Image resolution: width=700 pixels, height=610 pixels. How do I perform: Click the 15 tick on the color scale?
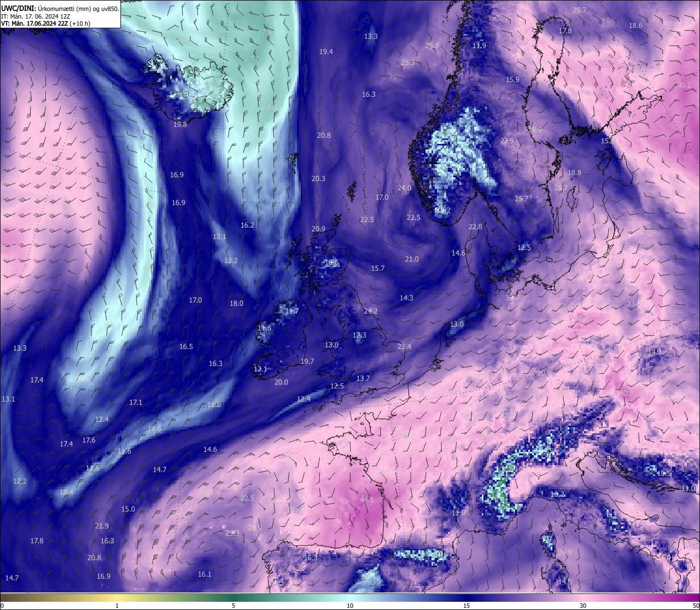(x=466, y=606)
